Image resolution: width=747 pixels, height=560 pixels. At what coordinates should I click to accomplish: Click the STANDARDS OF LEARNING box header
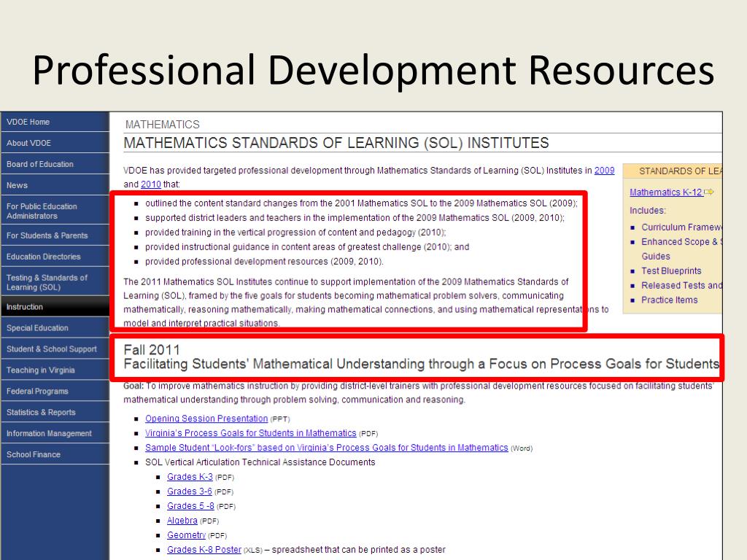pyautogui.click(x=673, y=171)
